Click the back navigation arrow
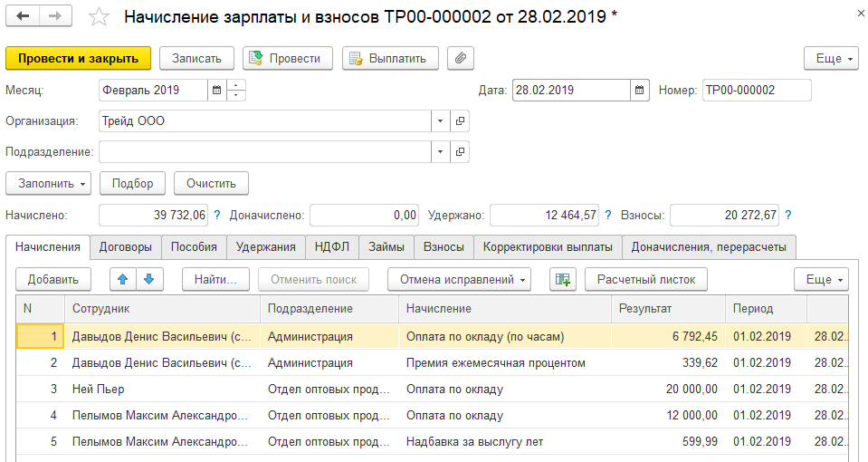This screenshot has height=462, width=868. (23, 17)
